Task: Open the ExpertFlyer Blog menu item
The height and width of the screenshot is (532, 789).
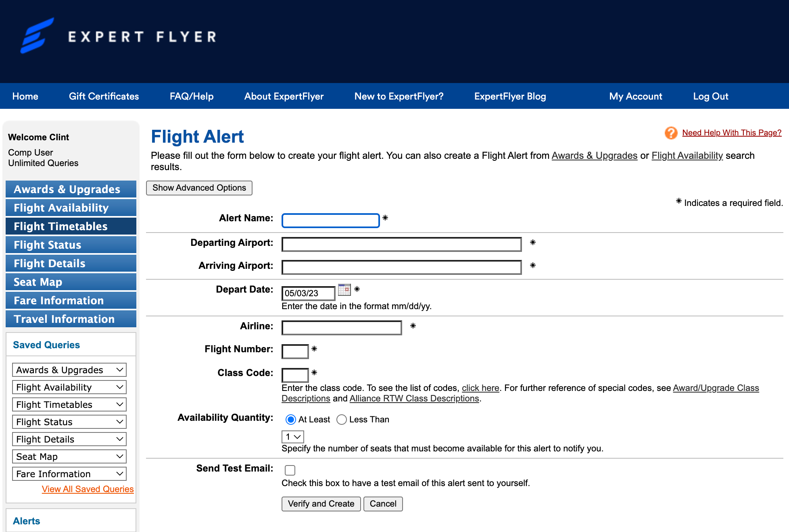Action: [x=510, y=96]
